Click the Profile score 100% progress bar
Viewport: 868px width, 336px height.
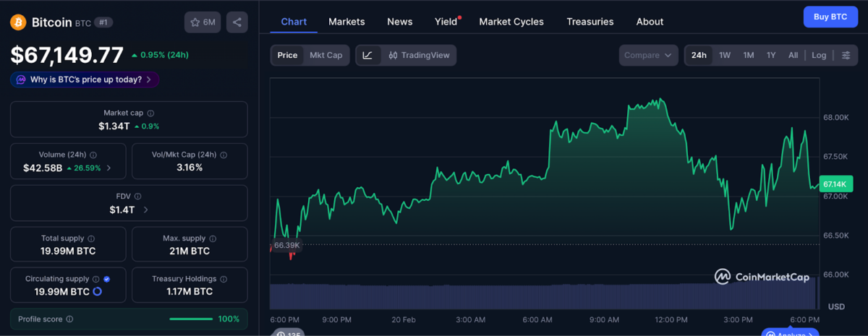191,319
